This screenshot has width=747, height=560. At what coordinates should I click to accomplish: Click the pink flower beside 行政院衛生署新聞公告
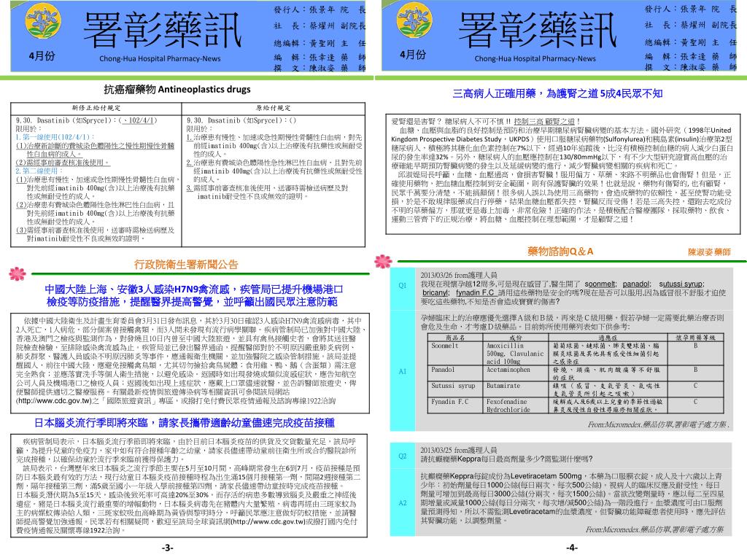coord(18,273)
